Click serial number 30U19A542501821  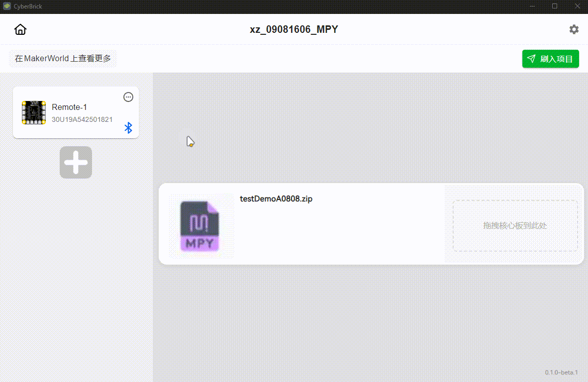[x=82, y=119]
